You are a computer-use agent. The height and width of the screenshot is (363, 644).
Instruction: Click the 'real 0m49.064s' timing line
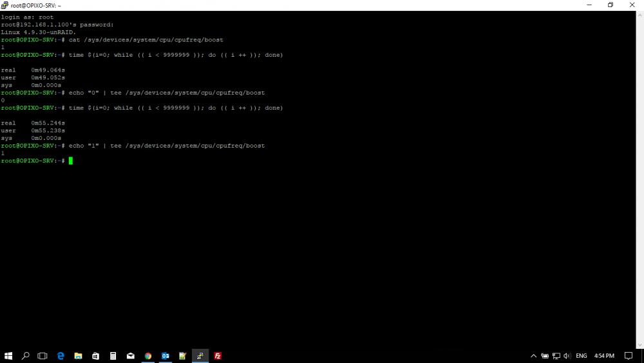coord(33,70)
